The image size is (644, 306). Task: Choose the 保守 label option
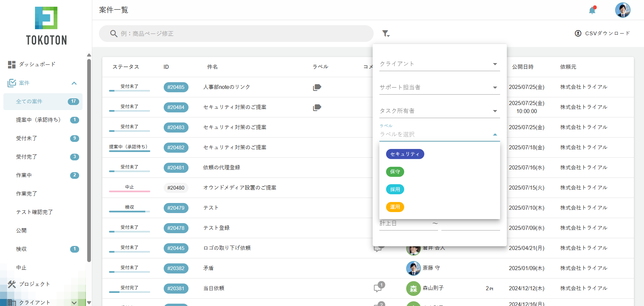pos(395,172)
